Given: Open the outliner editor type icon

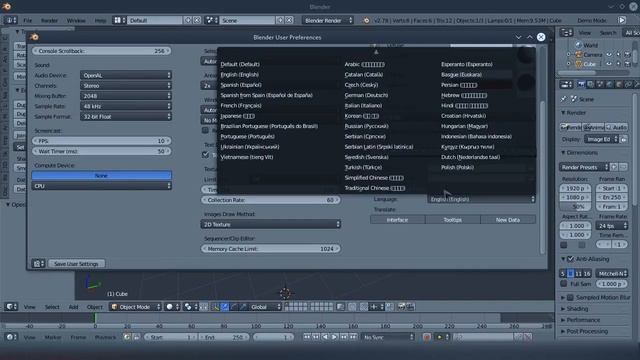Looking at the screenshot, I should click(566, 33).
